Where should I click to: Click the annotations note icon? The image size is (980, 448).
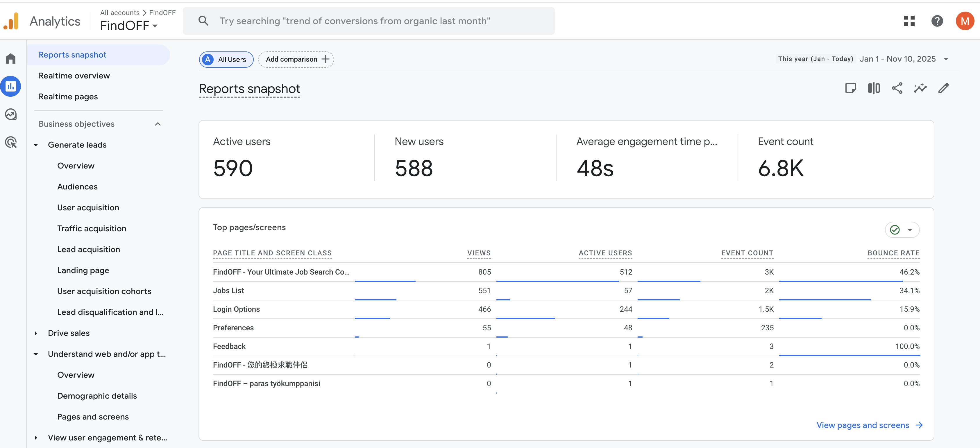[x=850, y=88]
